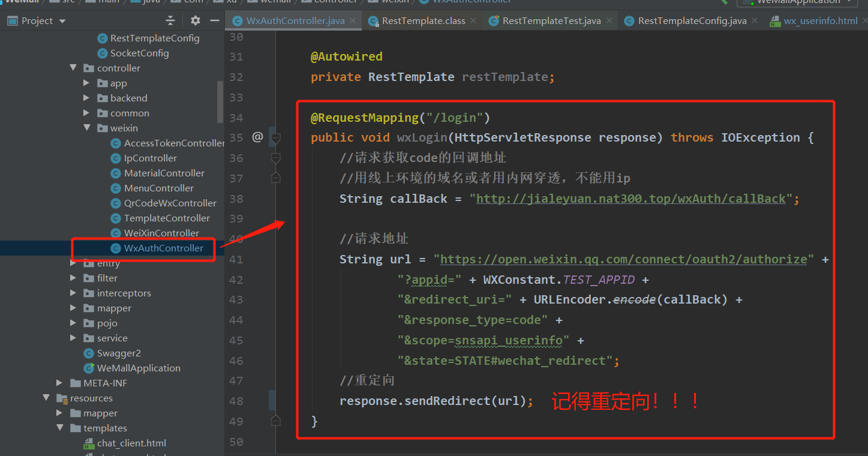Click the collapse all icon in Project panel

[x=170, y=21]
